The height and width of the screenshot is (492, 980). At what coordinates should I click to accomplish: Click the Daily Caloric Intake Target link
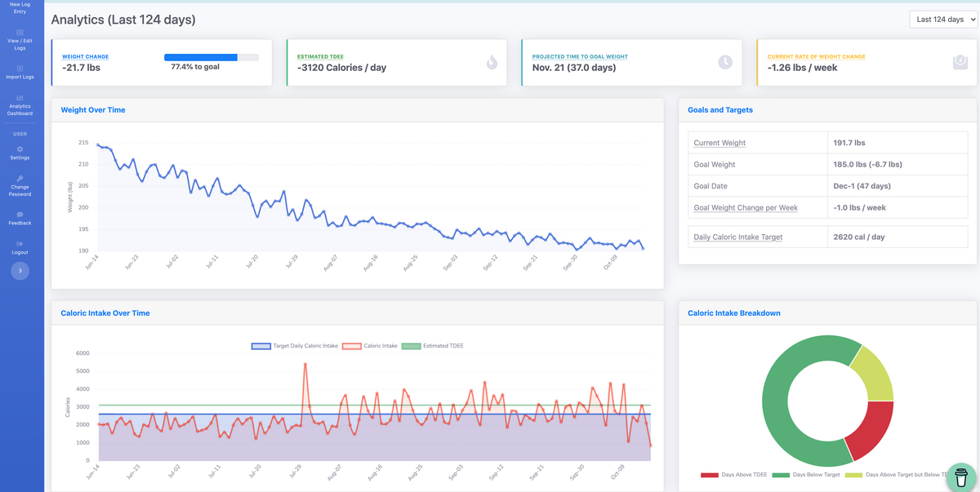click(738, 237)
